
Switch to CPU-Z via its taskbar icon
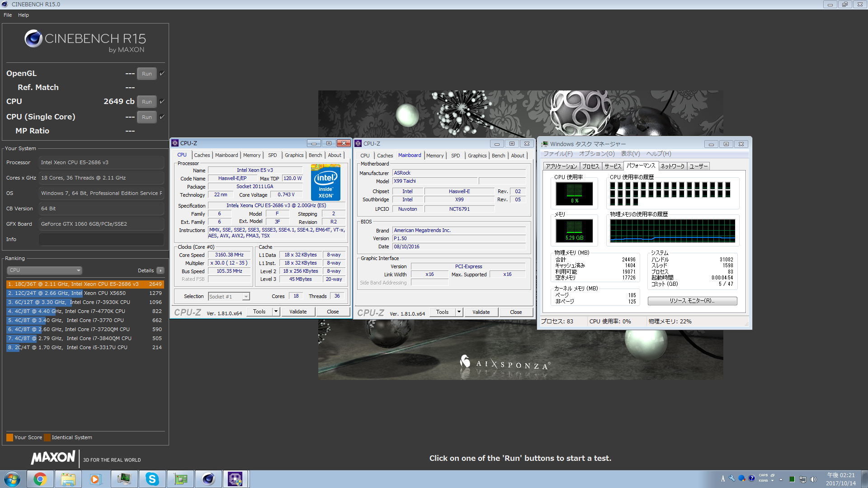[236, 479]
